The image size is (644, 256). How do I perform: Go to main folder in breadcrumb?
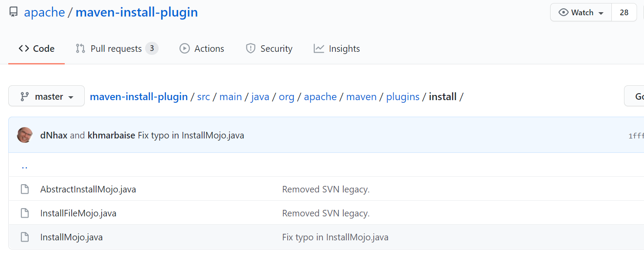(x=231, y=97)
